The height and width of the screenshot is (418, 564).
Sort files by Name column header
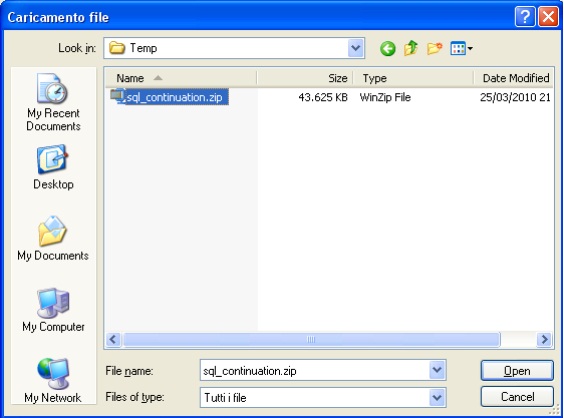(x=181, y=78)
